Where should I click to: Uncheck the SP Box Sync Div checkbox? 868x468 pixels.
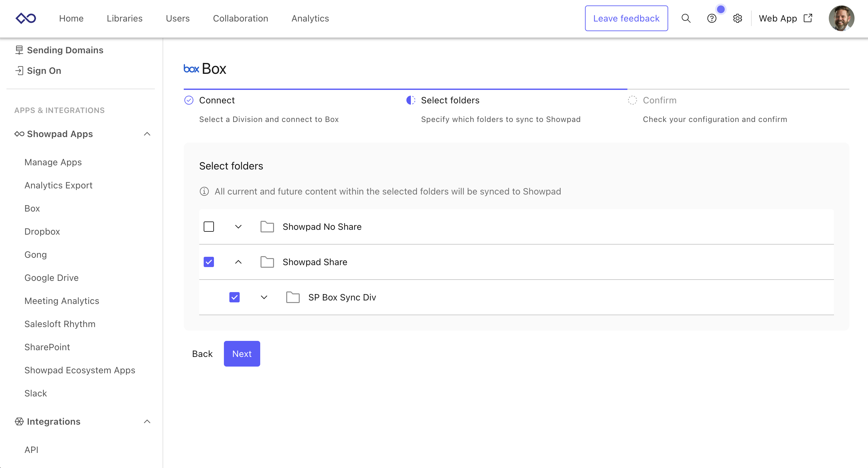pyautogui.click(x=234, y=297)
